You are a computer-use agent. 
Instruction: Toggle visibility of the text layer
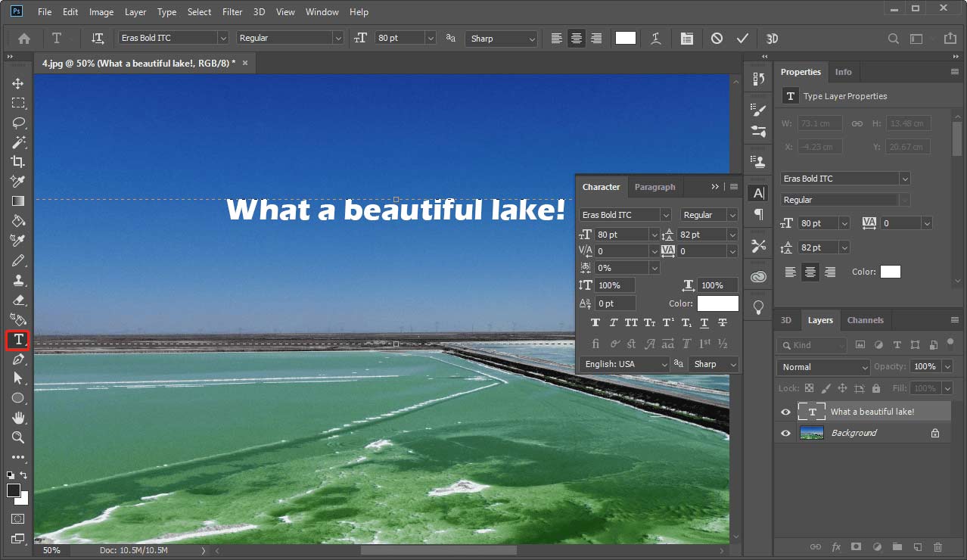(x=785, y=412)
